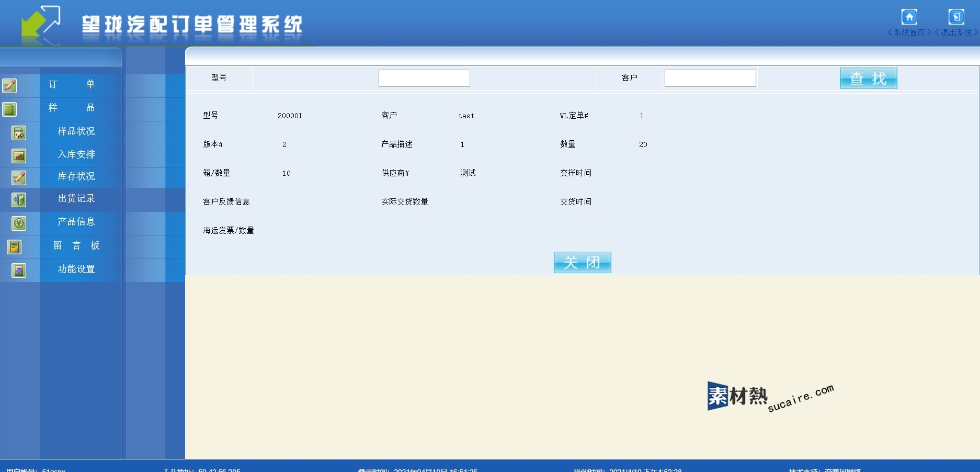
Task: Click the 海运发票/数量 label
Action: [229, 230]
